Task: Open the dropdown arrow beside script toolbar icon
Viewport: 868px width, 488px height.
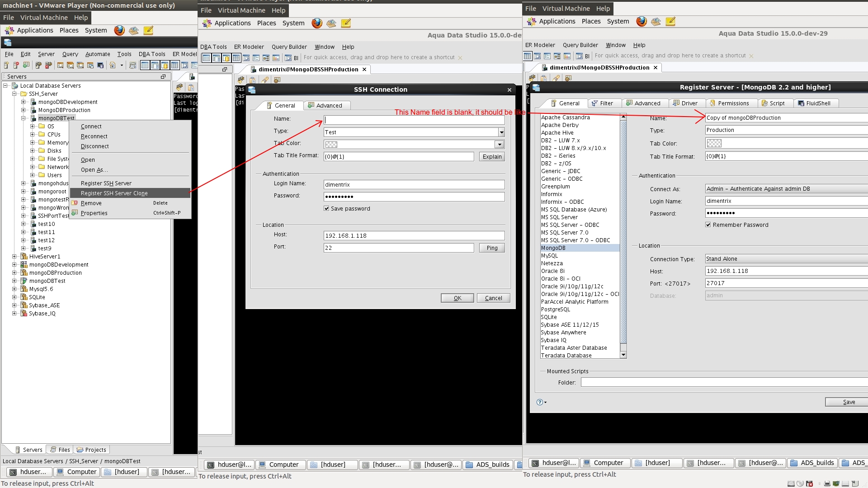Action: [122, 66]
